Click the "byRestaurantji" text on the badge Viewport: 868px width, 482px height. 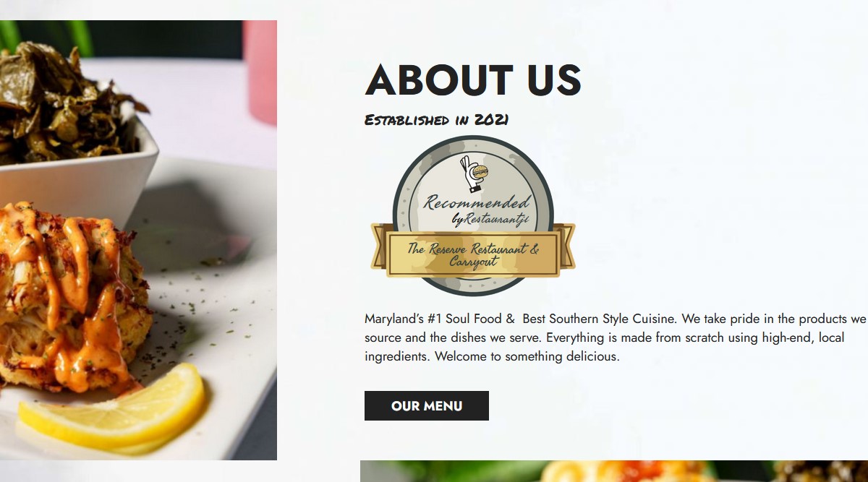click(x=490, y=219)
